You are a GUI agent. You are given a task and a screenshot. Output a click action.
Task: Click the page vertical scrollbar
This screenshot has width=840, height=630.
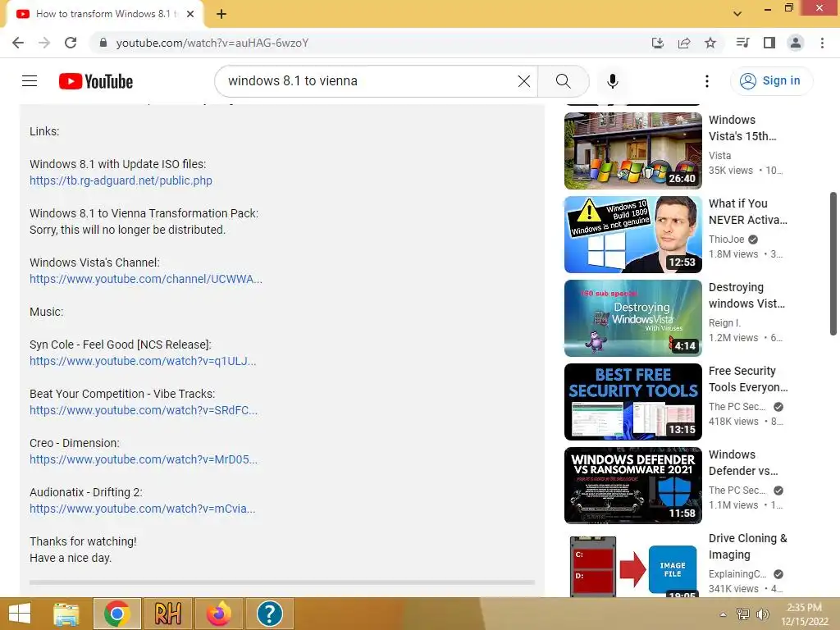(x=833, y=263)
